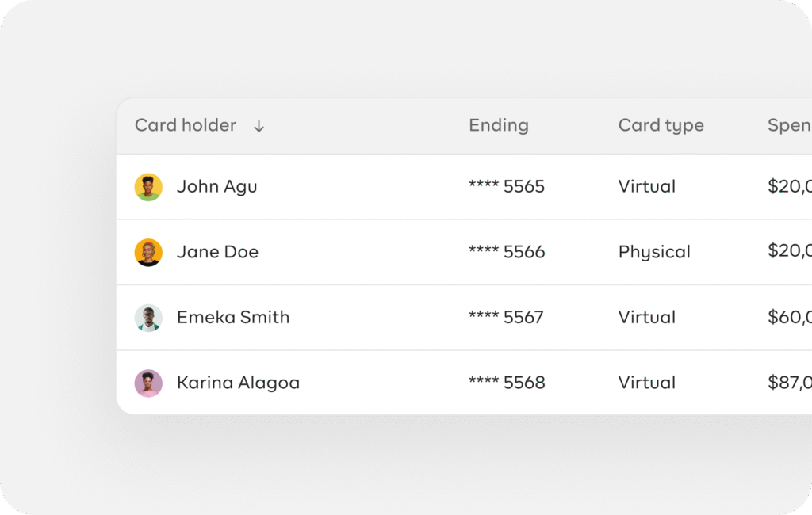
Task: Click Emeka Smith's avatar image
Action: click(148, 318)
